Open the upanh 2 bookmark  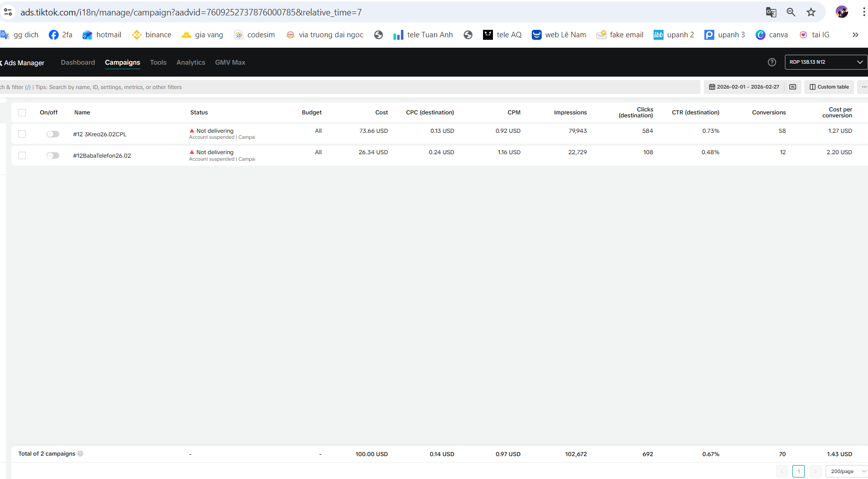click(x=674, y=35)
